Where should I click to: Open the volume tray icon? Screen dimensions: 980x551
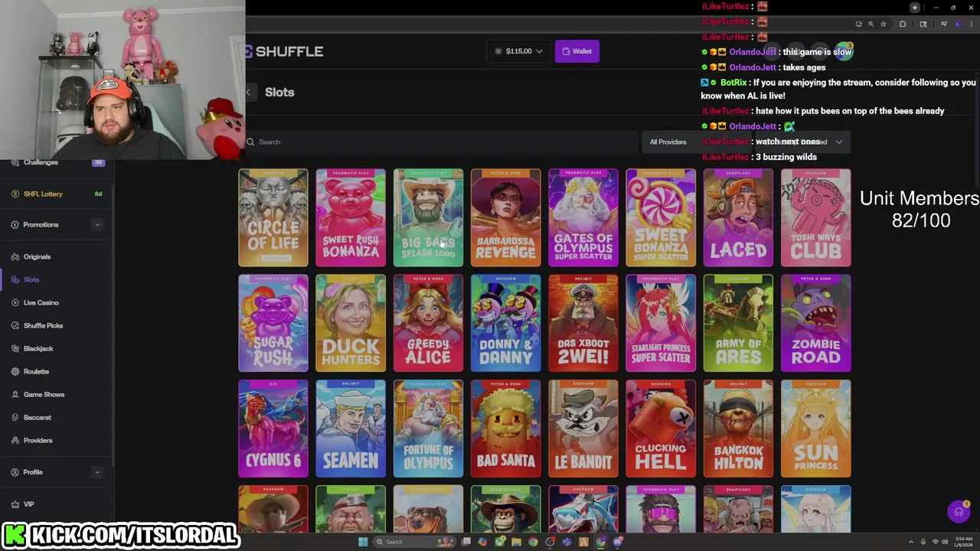point(943,542)
